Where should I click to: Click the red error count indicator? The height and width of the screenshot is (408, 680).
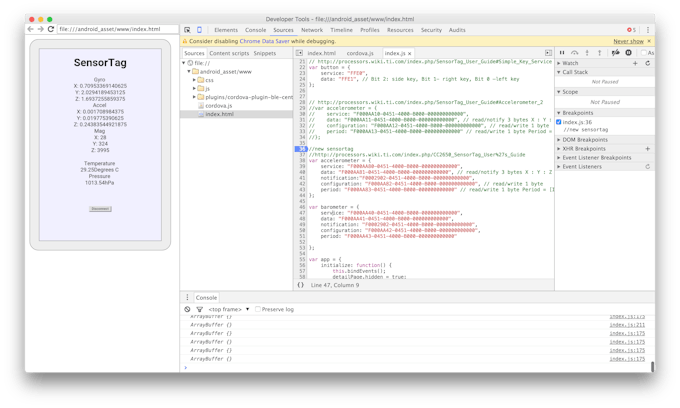(x=631, y=30)
